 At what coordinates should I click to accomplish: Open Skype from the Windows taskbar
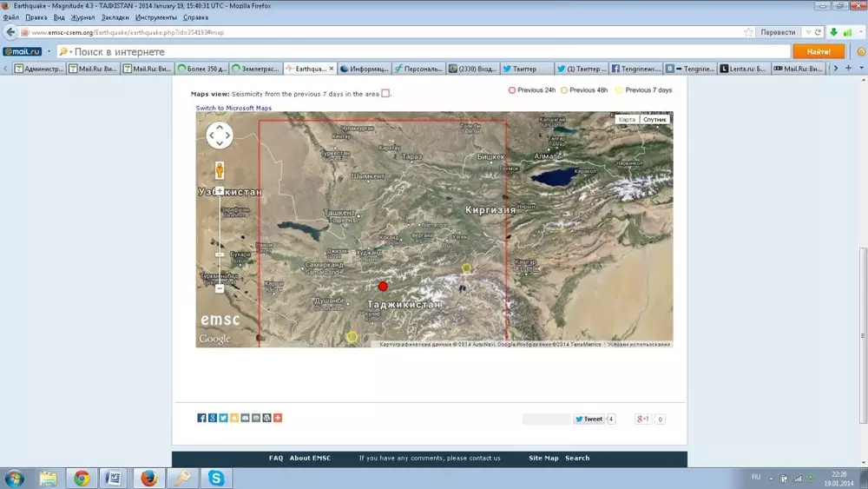click(x=215, y=478)
